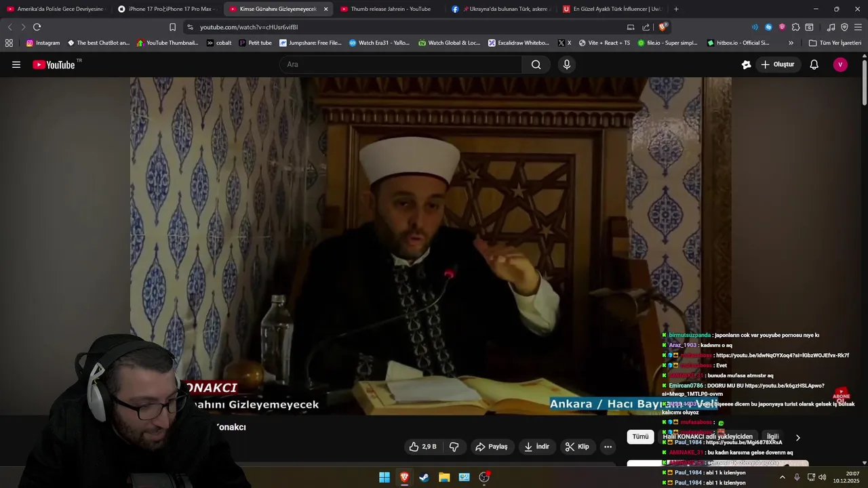Go back with browser back arrow
Viewport: 868px width, 488px height.
pos(9,27)
